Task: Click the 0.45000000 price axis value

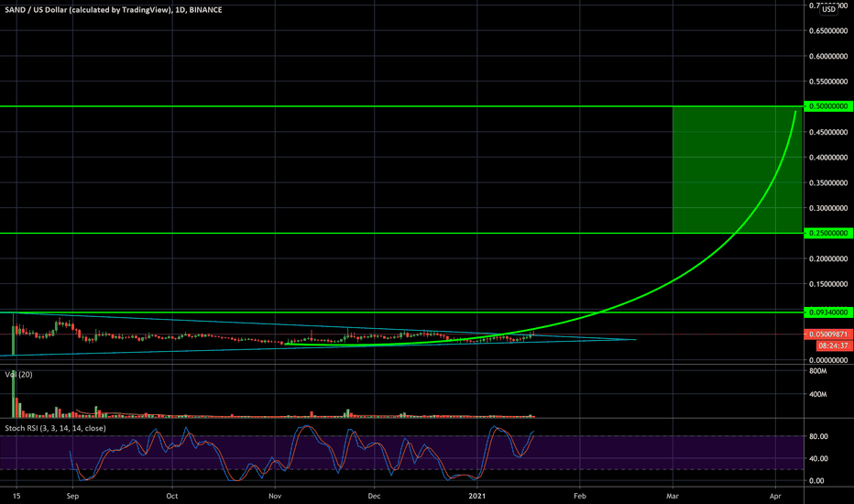Action: click(x=827, y=132)
